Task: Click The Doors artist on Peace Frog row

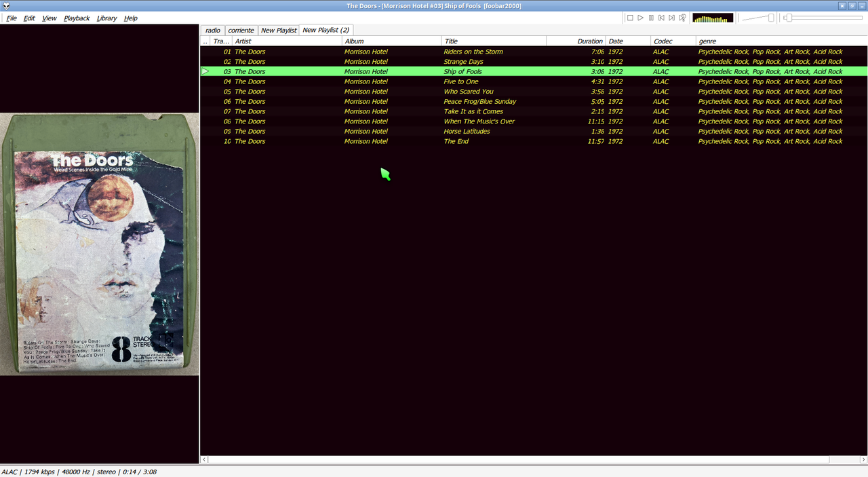Action: pos(250,102)
